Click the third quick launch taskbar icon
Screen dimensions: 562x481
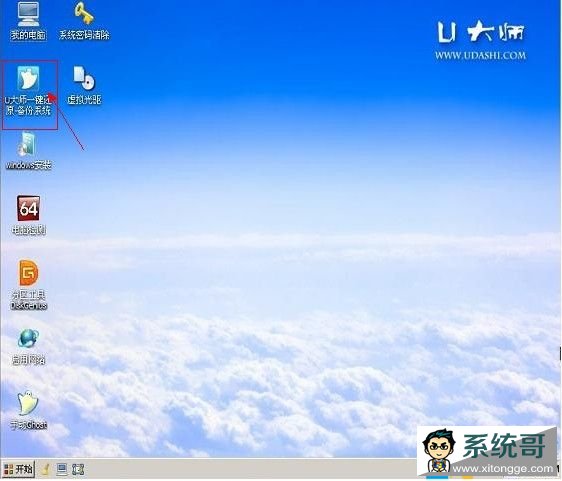tap(78, 469)
